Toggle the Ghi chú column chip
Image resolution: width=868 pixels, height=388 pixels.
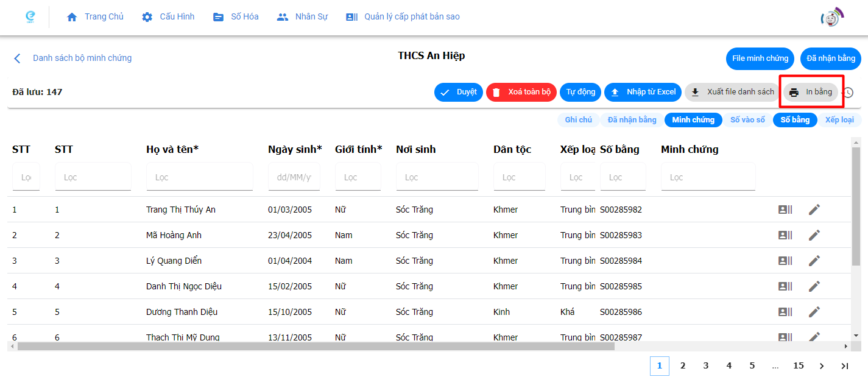578,120
